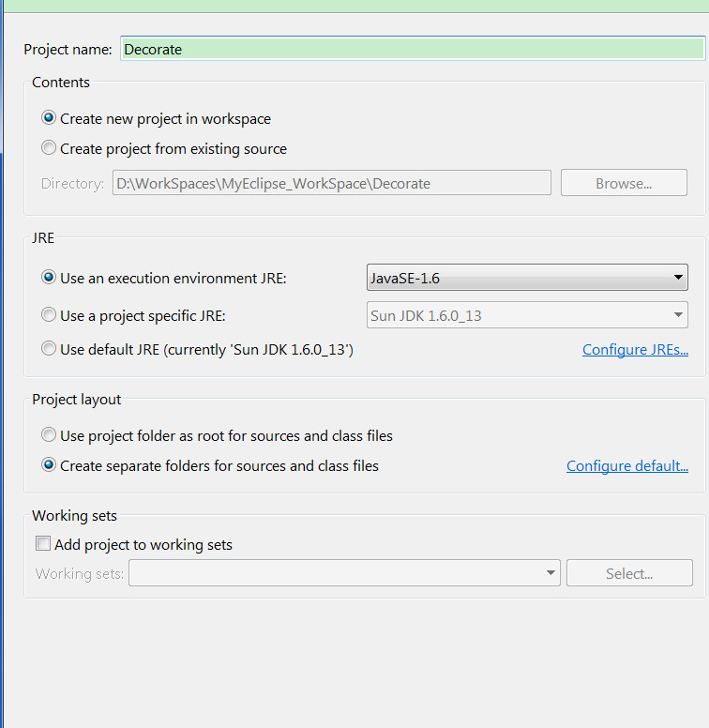Open the Configure JREs link

pyautogui.click(x=635, y=350)
